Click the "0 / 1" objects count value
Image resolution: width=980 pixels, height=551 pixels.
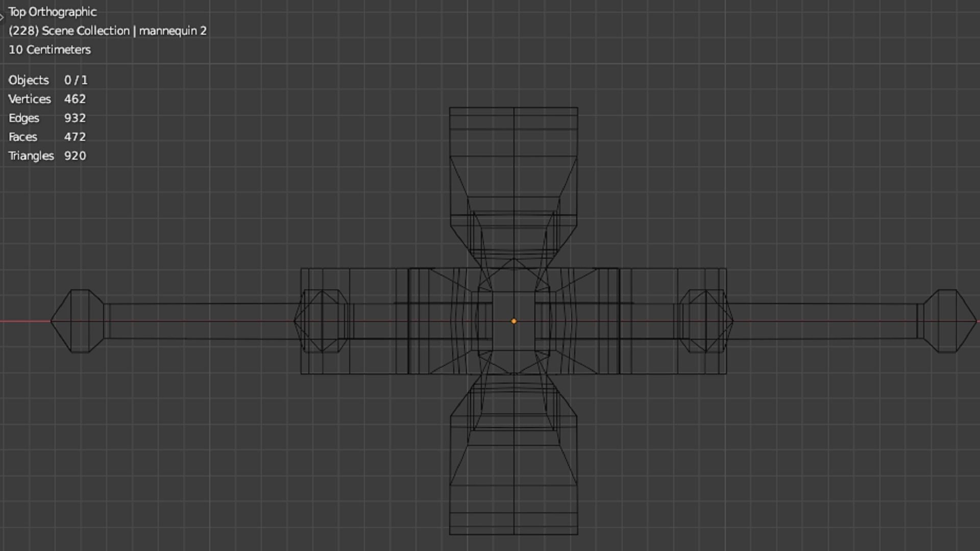(x=76, y=80)
